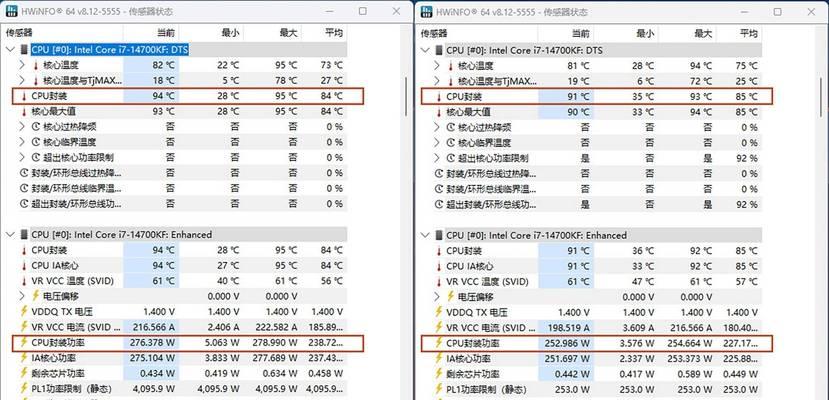Click 276.378 W value in left window
Viewport: 829px width, 400px height.
click(x=152, y=342)
